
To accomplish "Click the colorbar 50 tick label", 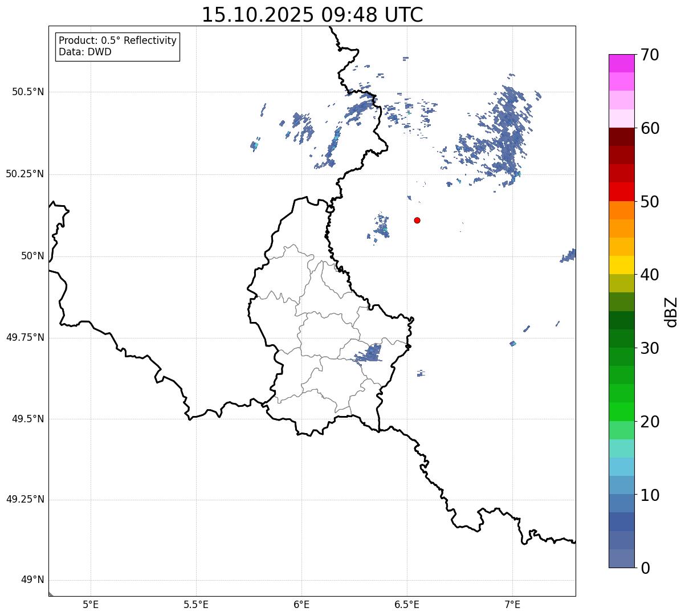I will coord(650,202).
